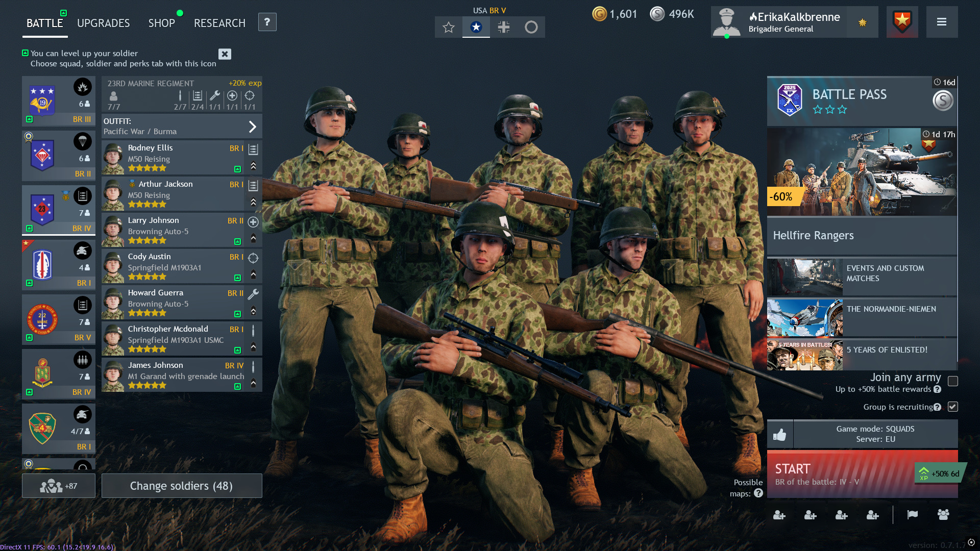
Task: Open the flag icon near the bottom right
Action: pos(912,515)
